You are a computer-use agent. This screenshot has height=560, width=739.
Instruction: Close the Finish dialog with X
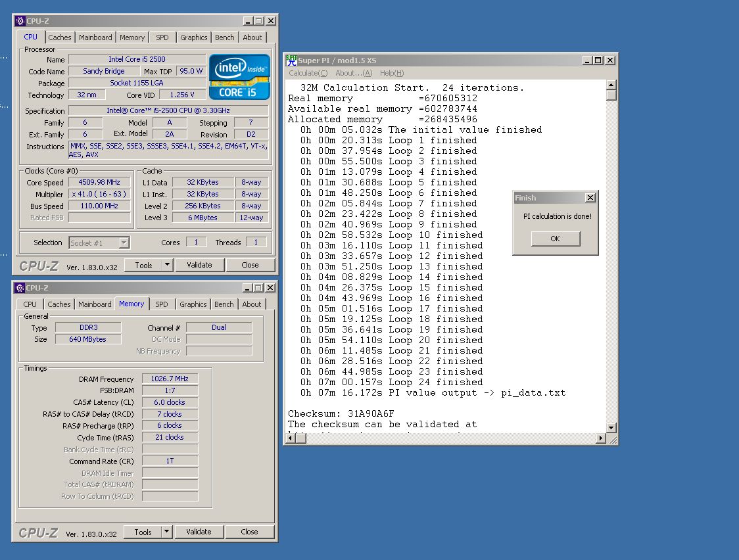pos(590,198)
